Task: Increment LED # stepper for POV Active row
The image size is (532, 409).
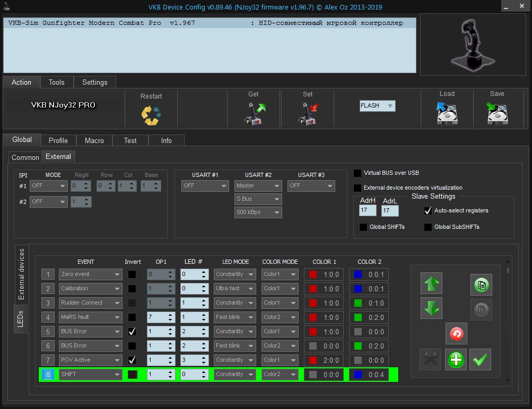Action: 204,358
